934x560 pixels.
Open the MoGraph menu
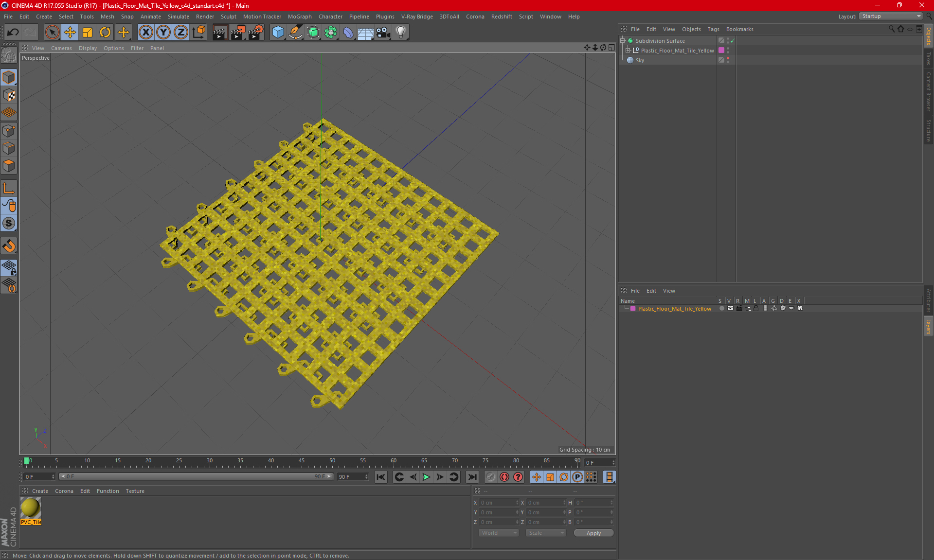[299, 17]
